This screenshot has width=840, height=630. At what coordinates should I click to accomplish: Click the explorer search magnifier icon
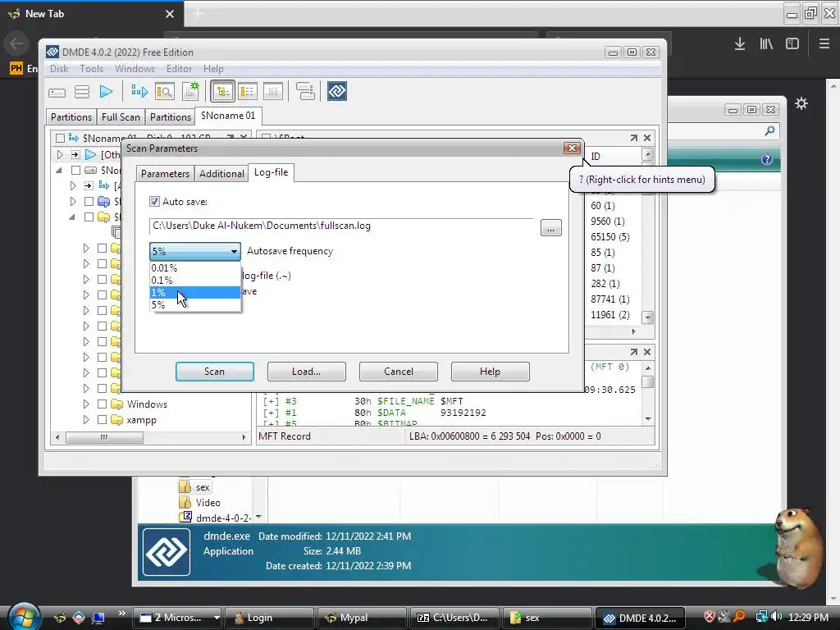point(769,130)
